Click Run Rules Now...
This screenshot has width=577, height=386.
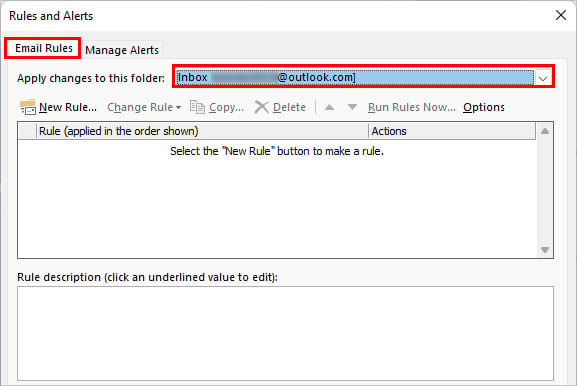click(412, 107)
